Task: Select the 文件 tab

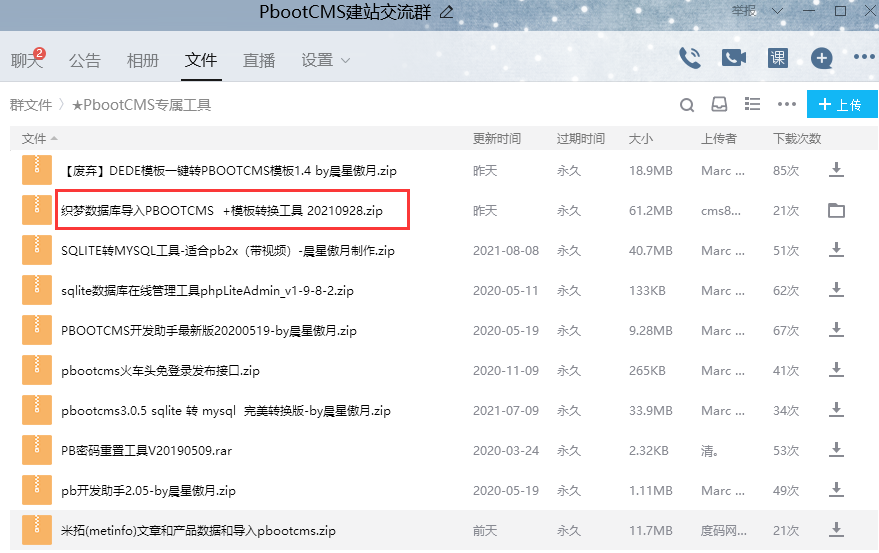Action: [201, 60]
